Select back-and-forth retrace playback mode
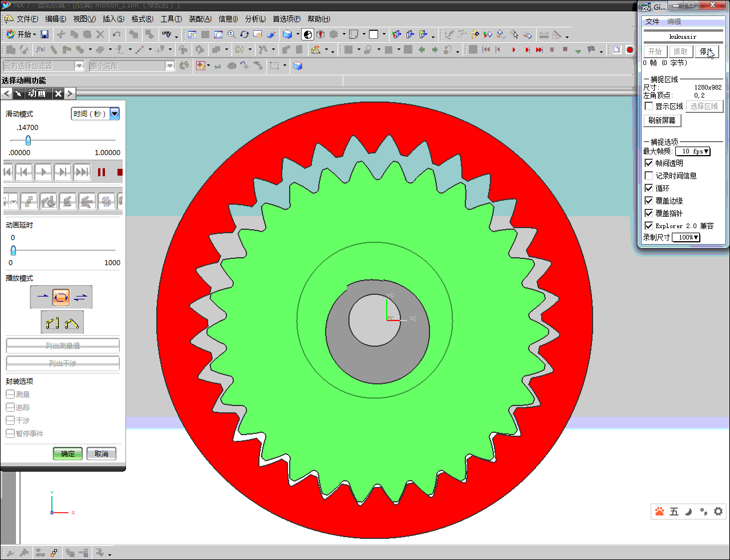The width and height of the screenshot is (730, 560). 80,297
